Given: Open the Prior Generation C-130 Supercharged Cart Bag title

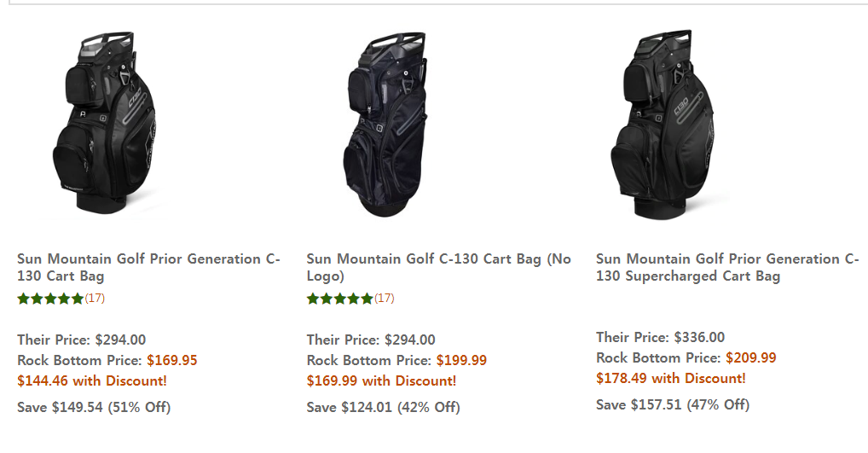Looking at the screenshot, I should [x=727, y=267].
